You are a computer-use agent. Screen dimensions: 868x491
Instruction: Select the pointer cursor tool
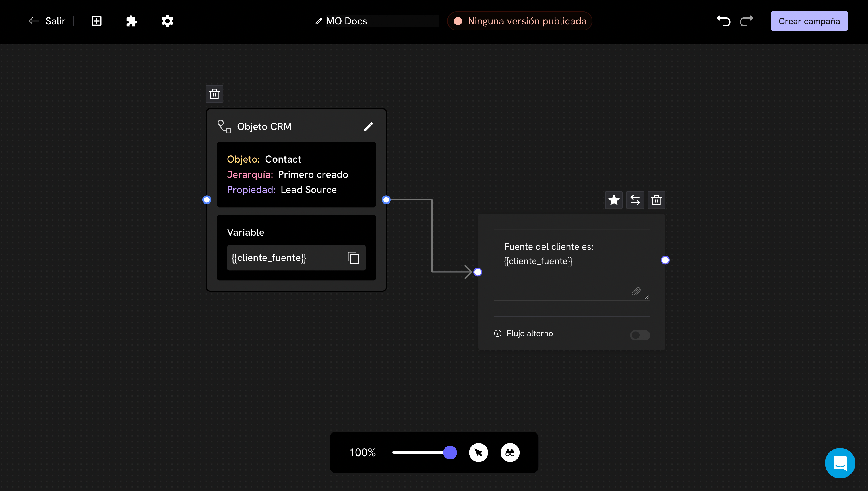tap(478, 452)
